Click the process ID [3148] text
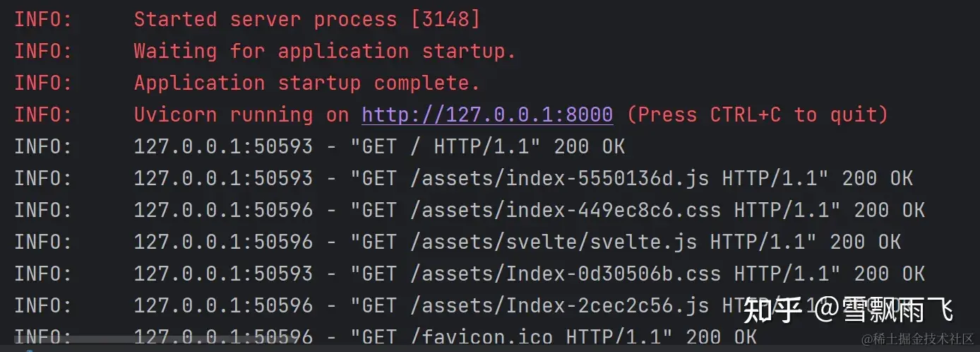Screen dimensions: 980x352 [446, 19]
